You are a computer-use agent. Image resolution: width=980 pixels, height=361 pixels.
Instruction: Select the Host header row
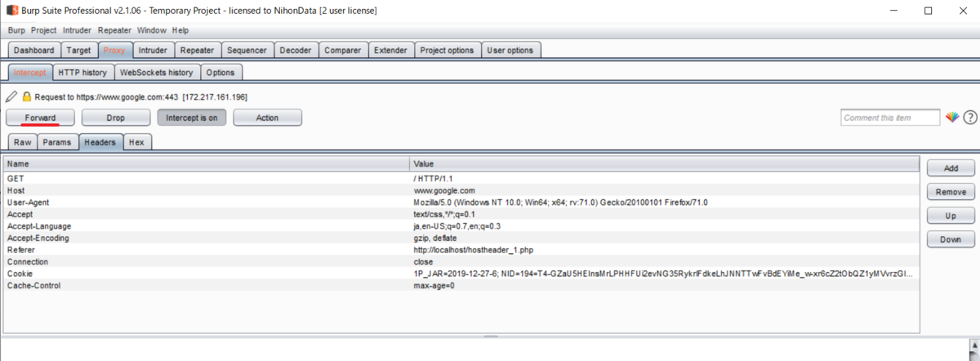pos(461,189)
